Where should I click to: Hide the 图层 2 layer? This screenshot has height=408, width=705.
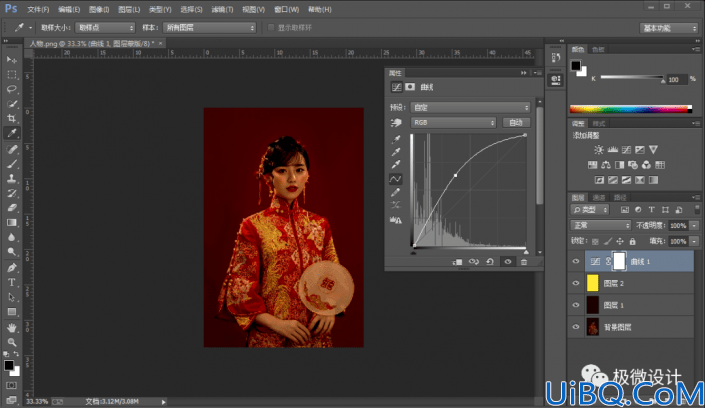coord(576,283)
